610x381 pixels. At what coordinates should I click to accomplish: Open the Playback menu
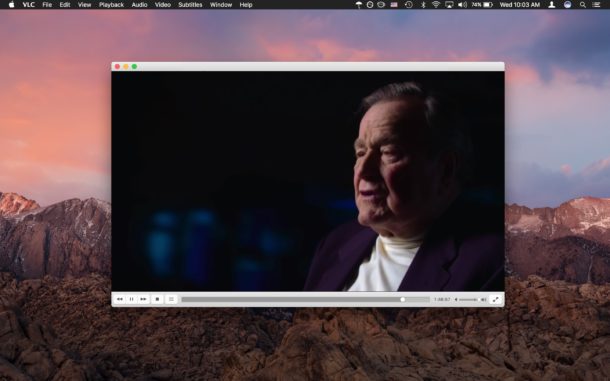point(111,5)
